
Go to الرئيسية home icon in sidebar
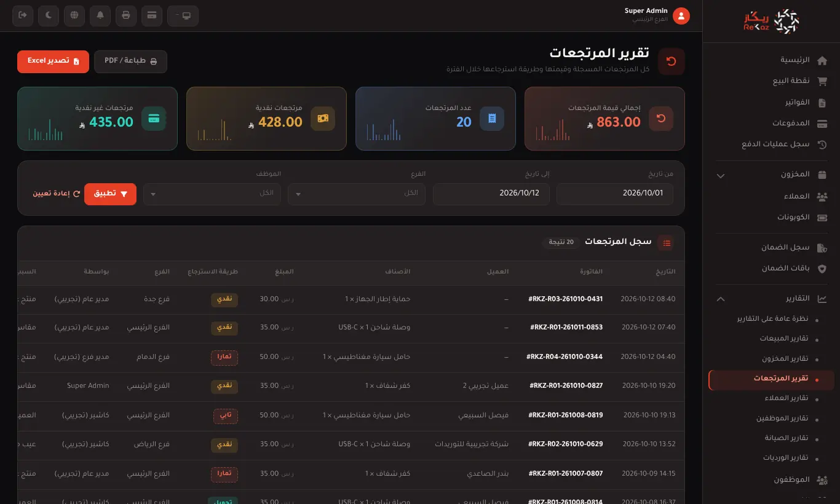click(822, 60)
